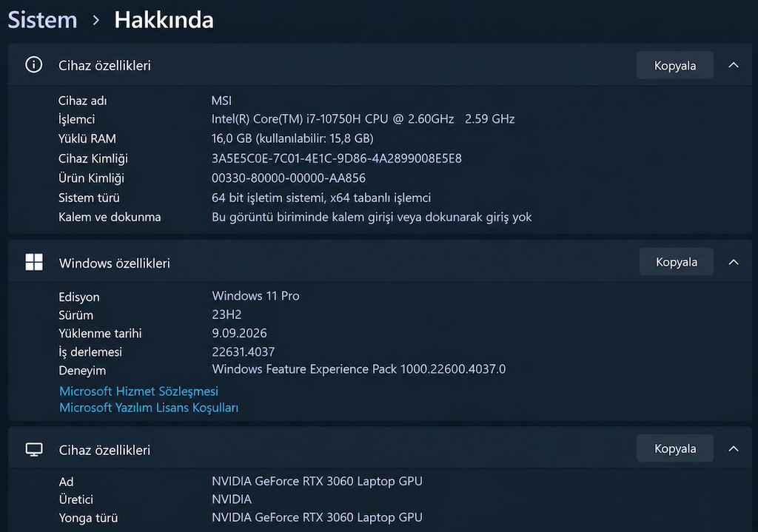Select the Windows Feature Experience Pack value
The height and width of the screenshot is (532, 758).
[359, 369]
